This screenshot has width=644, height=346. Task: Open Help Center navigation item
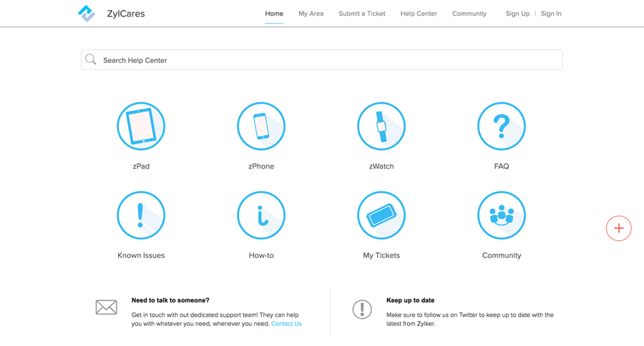coord(419,14)
